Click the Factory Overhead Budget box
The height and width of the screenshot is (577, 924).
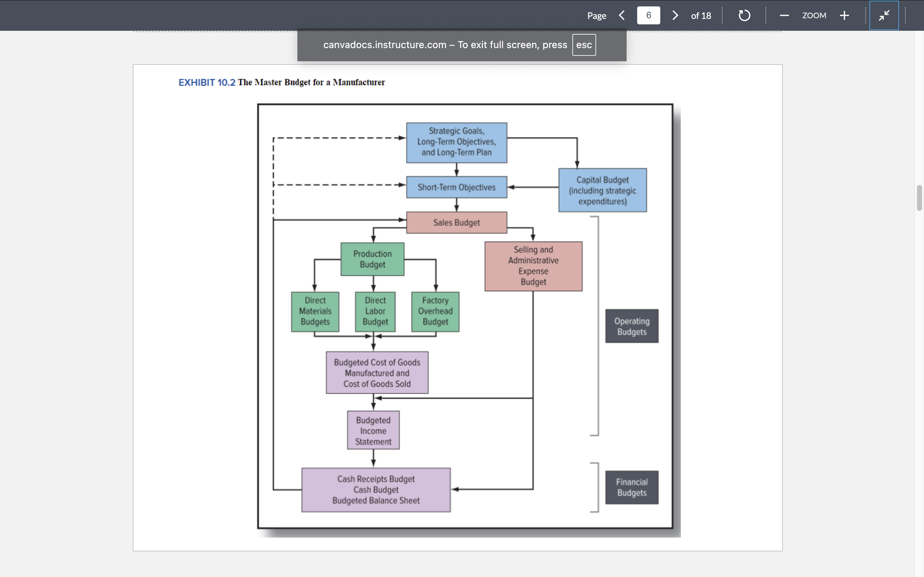[x=435, y=311]
